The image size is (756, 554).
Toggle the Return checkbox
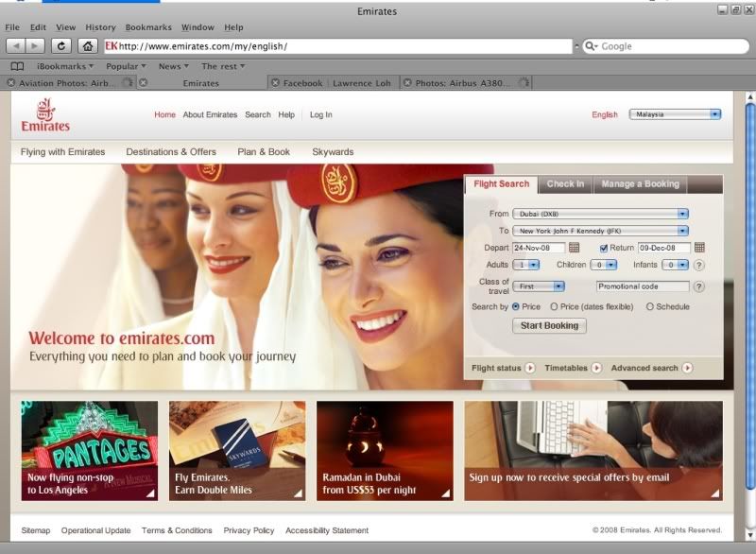[x=604, y=248]
